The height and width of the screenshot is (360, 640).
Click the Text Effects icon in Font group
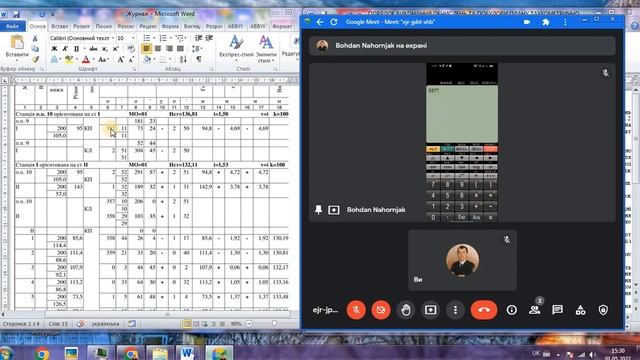point(55,60)
